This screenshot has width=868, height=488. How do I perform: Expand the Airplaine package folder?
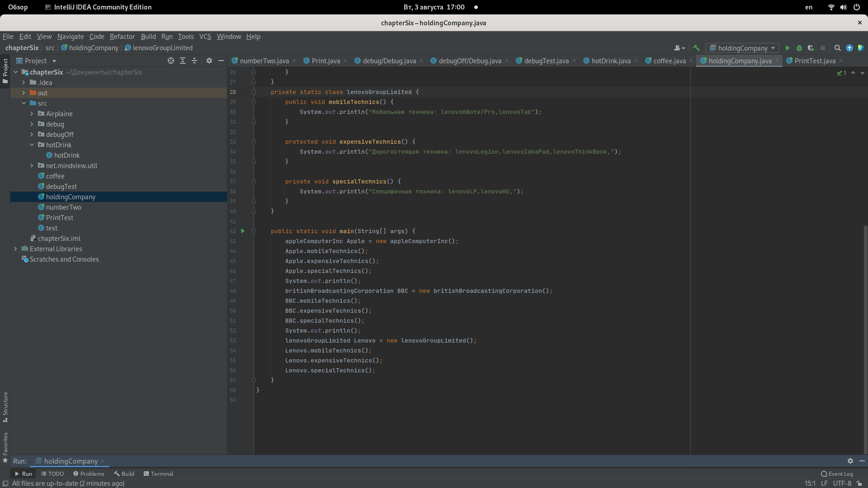click(32, 114)
